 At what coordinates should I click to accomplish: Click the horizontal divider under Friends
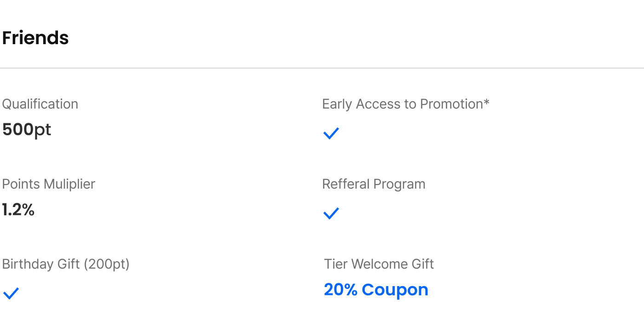[x=322, y=68]
